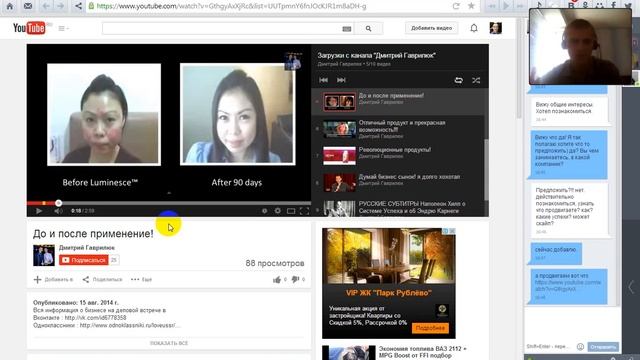Open the notifications bell icon
This screenshot has width=640, height=360.
[474, 28]
